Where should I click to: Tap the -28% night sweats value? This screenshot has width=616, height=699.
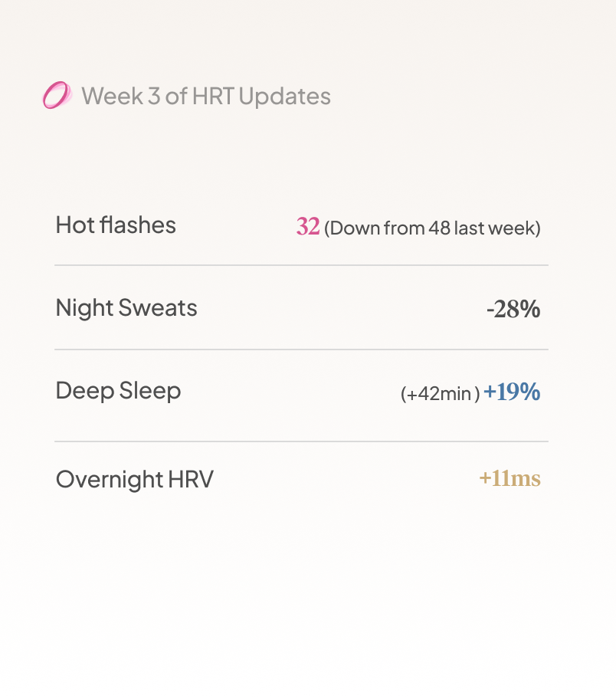(513, 309)
